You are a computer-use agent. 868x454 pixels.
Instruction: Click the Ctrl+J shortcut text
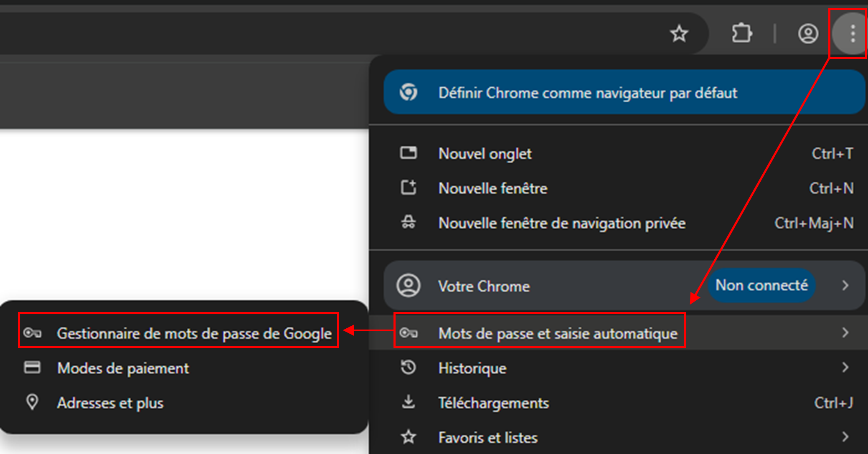833,402
